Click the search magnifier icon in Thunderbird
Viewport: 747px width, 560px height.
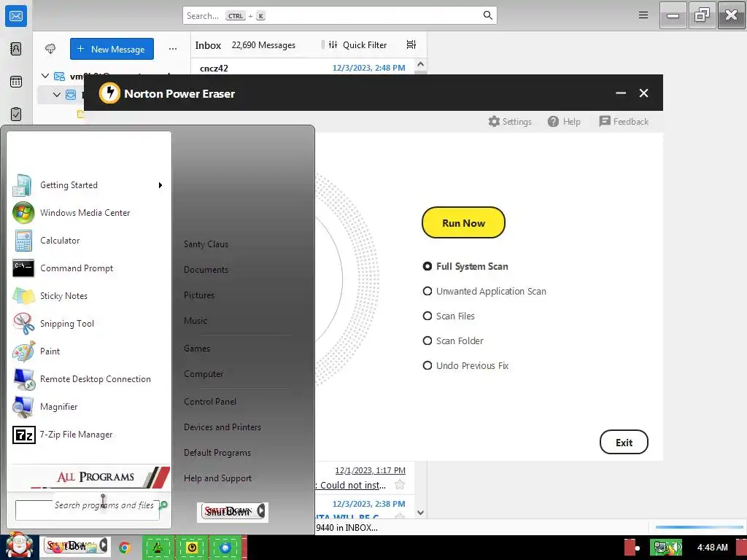[x=487, y=15]
